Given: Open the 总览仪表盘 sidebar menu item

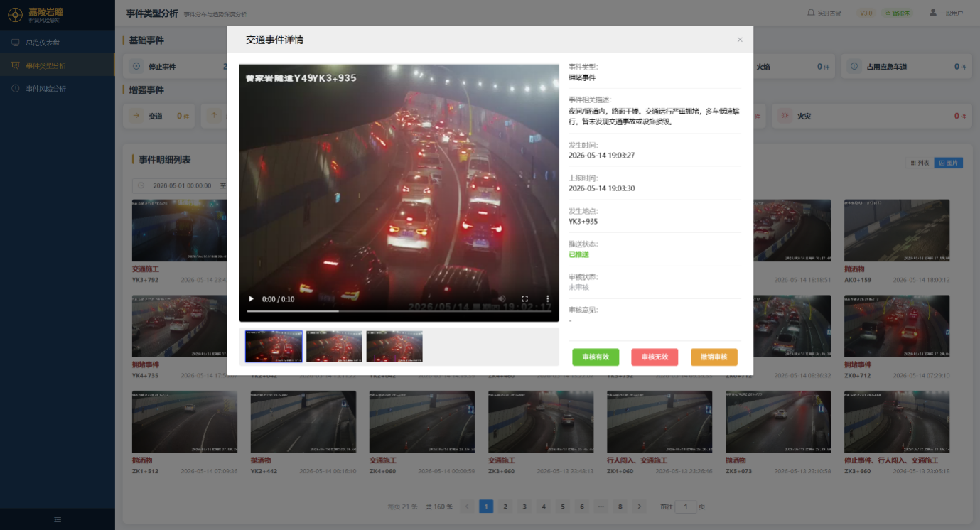Looking at the screenshot, I should click(57, 43).
